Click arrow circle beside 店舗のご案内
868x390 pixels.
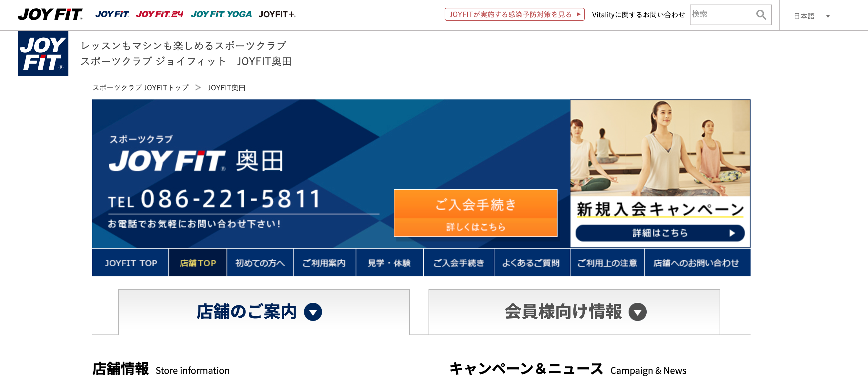click(x=313, y=312)
